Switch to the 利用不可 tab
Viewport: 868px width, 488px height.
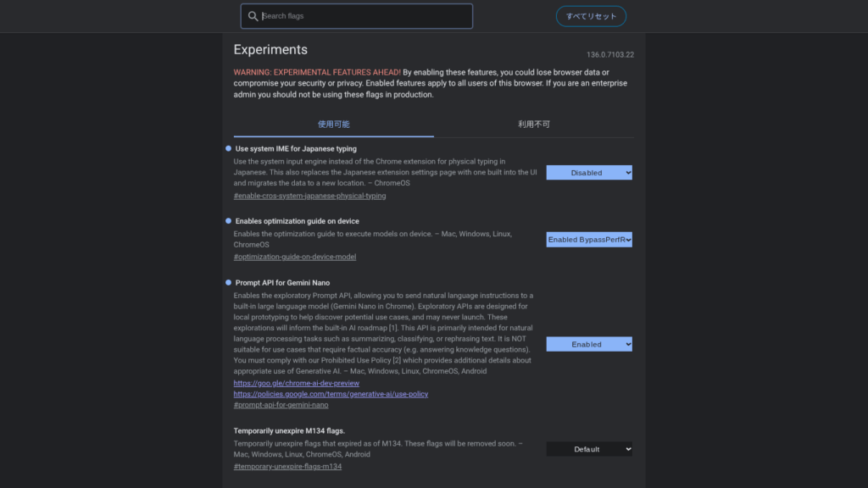pos(533,124)
